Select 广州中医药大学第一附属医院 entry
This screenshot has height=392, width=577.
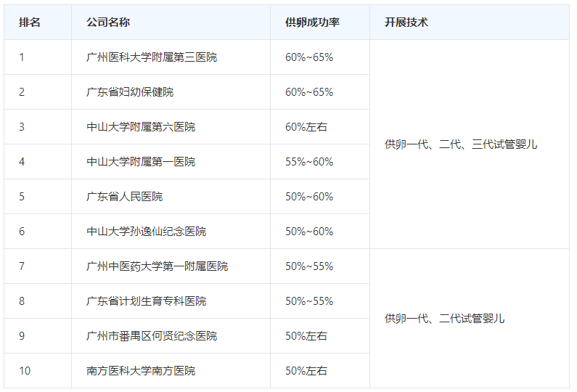157,266
